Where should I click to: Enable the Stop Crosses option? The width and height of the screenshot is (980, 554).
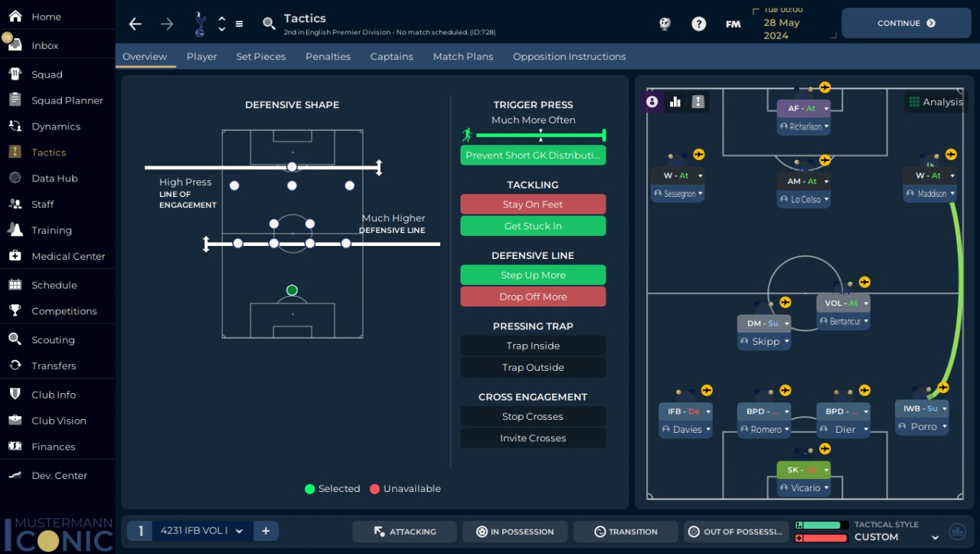533,416
